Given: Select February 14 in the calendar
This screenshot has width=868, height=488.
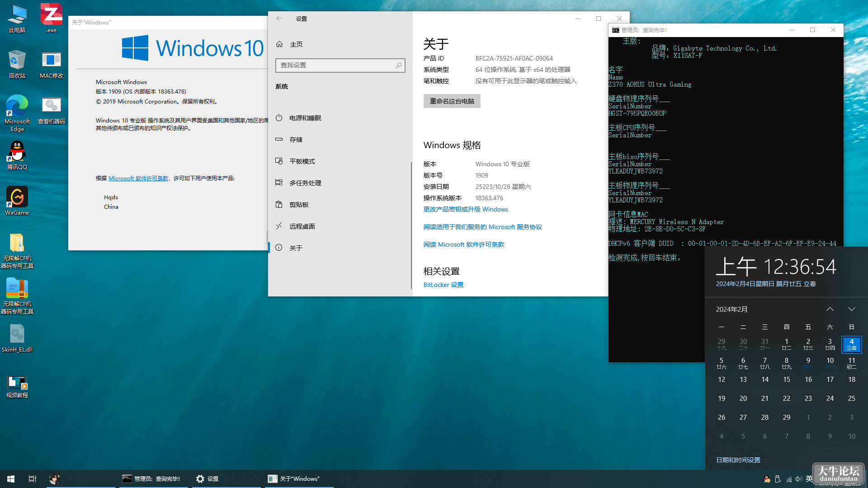Looking at the screenshot, I should [x=765, y=380].
